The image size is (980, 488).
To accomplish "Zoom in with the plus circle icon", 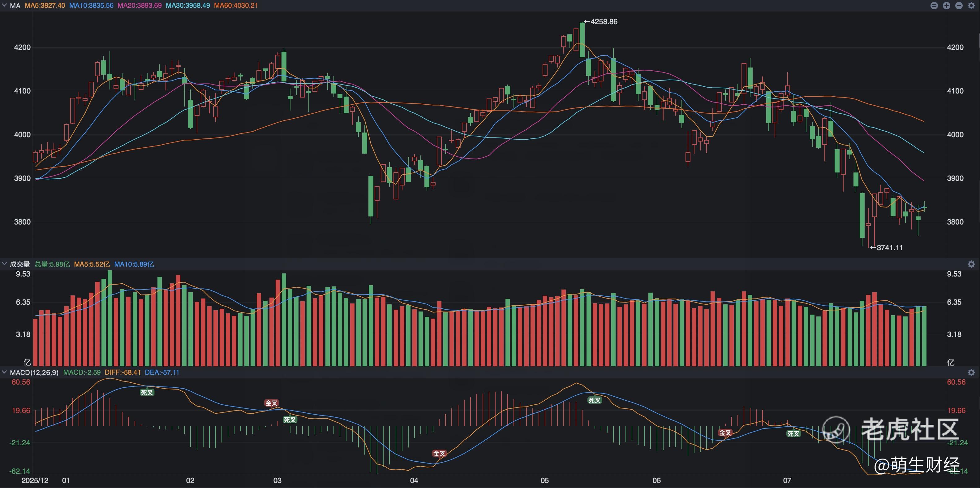I will coord(947,5).
